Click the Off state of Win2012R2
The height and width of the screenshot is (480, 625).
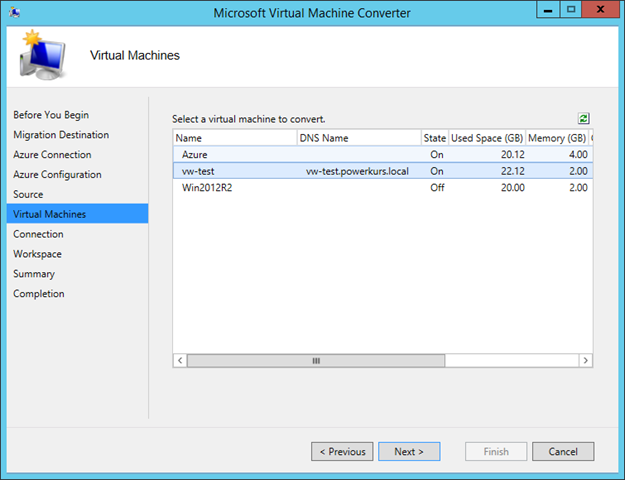click(x=437, y=187)
